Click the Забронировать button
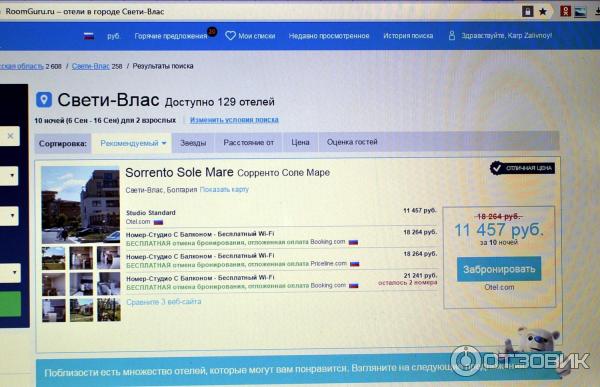600x387 pixels. tap(499, 269)
